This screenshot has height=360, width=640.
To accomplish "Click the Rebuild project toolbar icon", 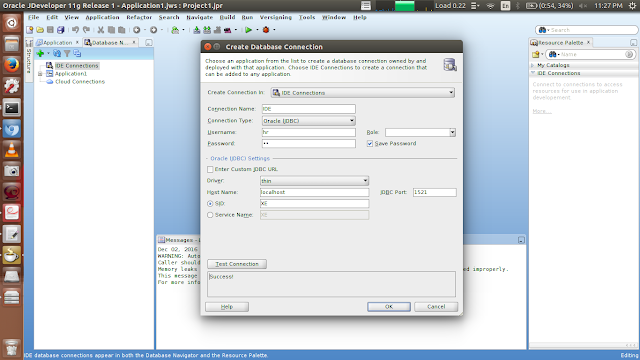I will click(207, 30).
